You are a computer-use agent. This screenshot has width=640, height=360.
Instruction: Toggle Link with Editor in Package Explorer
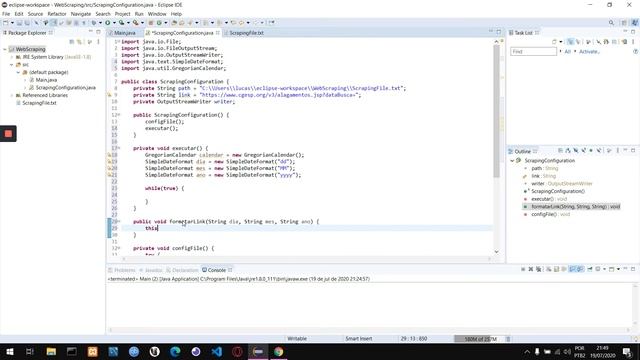80,42
